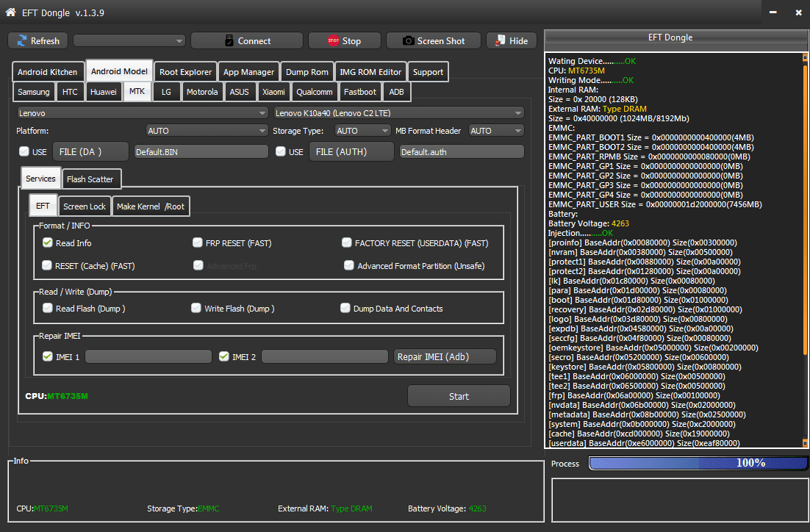The height and width of the screenshot is (532, 810).
Task: Toggle the Read Info checkbox
Action: point(48,242)
